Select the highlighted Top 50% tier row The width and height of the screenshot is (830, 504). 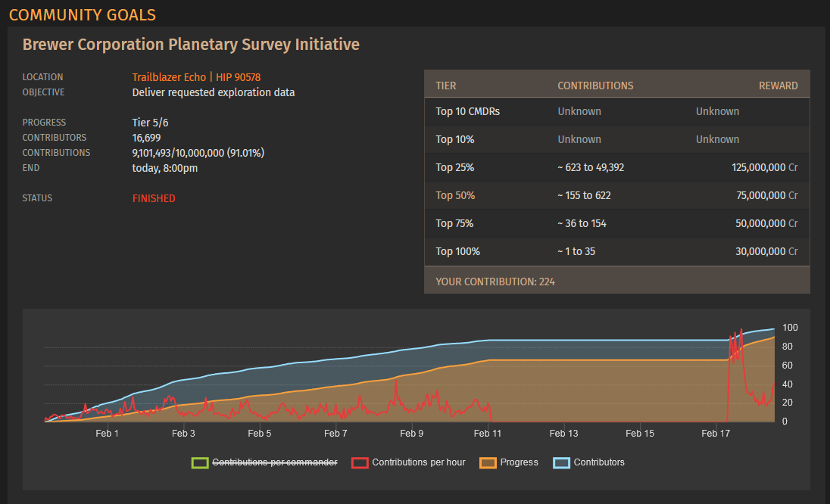617,196
